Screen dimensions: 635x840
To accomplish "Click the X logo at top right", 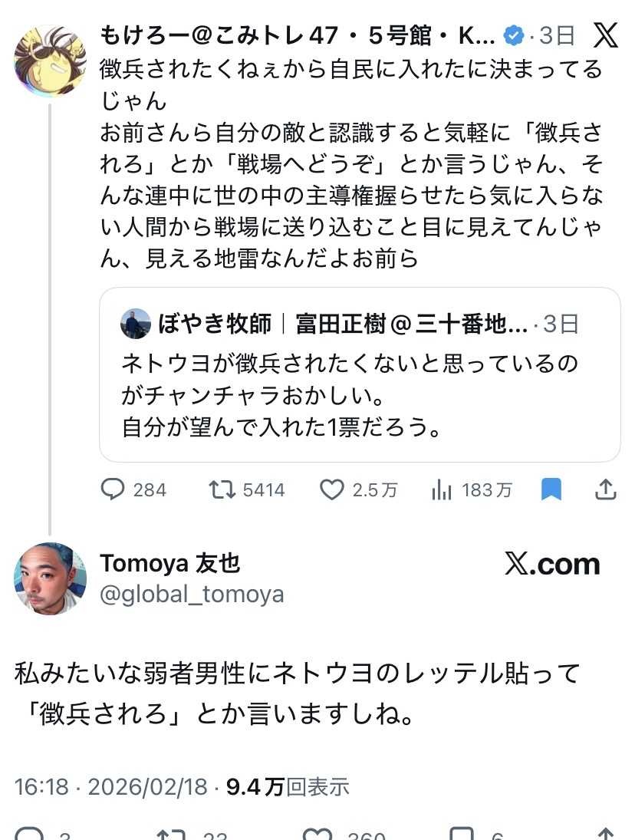I will (605, 35).
